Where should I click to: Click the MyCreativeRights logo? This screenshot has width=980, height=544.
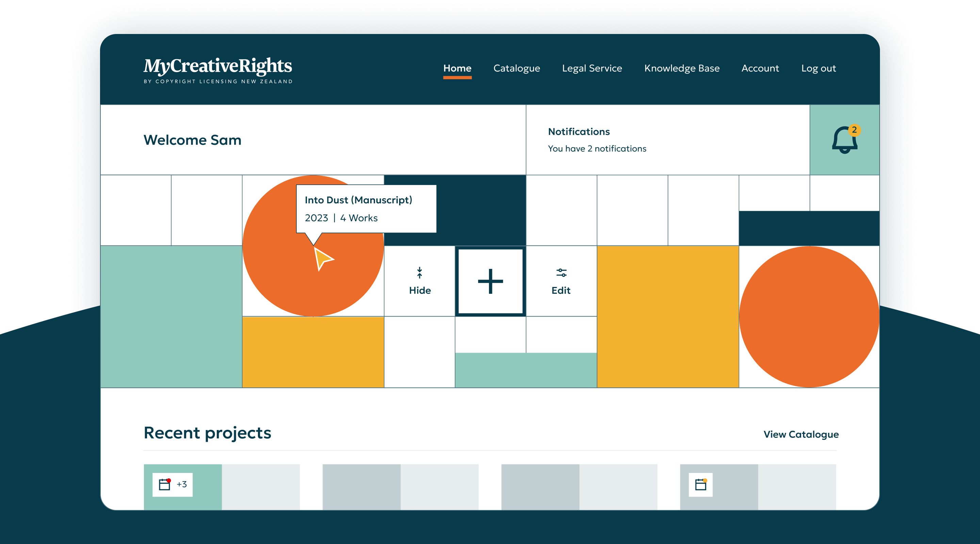[x=218, y=70]
